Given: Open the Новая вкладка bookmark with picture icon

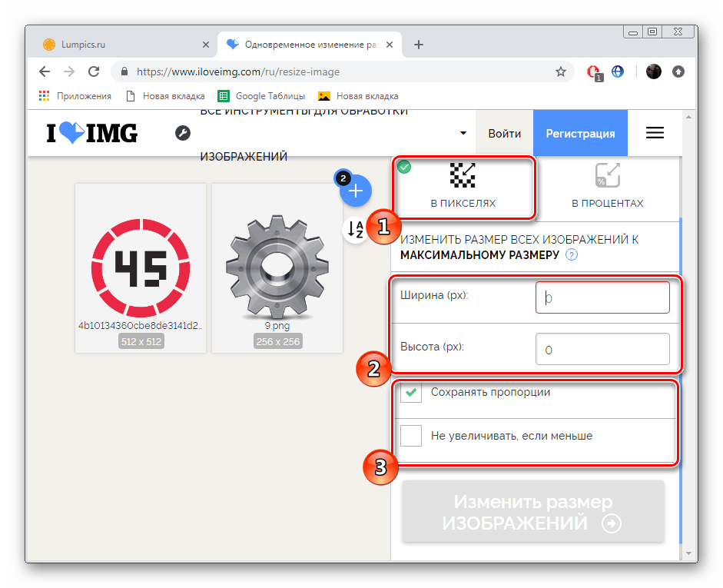Looking at the screenshot, I should pyautogui.click(x=358, y=96).
